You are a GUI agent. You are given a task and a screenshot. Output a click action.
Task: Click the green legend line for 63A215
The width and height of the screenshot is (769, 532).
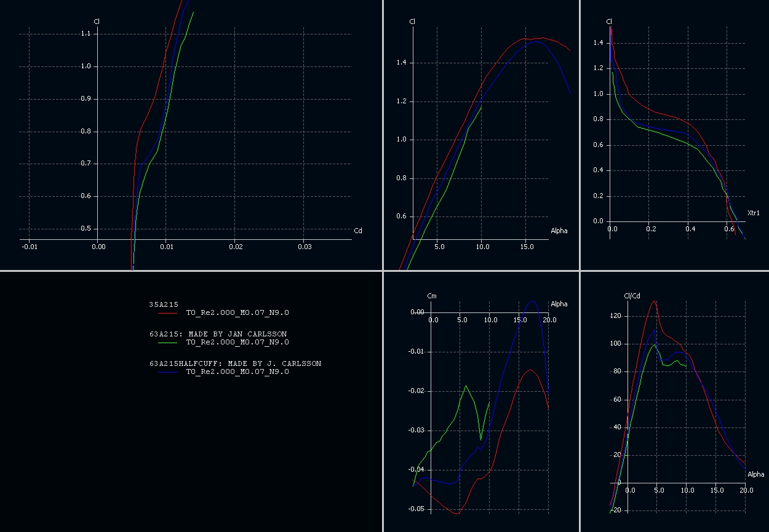coord(167,343)
